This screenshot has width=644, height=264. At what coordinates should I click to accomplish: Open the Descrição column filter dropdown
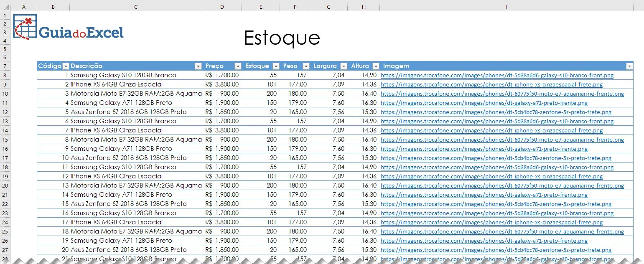(198, 66)
